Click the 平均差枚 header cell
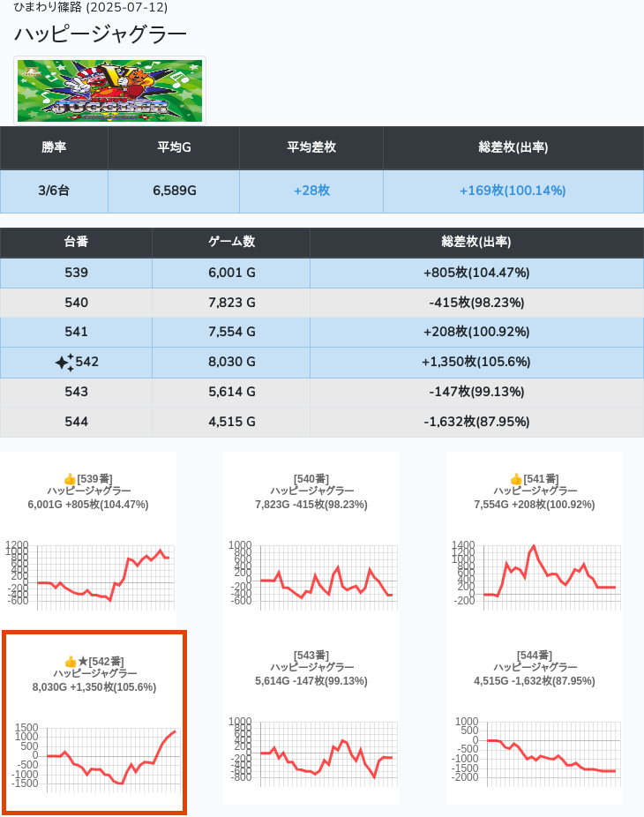Viewport: 644px width, 817px height. [311, 147]
